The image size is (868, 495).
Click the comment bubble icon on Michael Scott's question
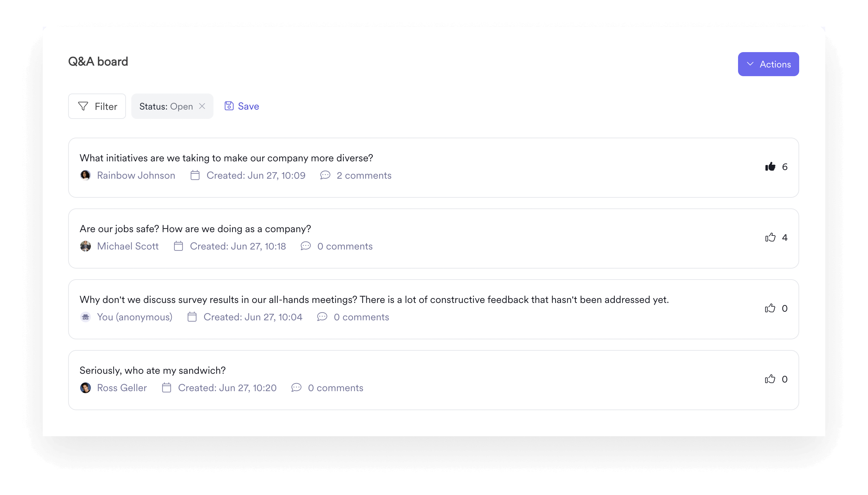(305, 246)
